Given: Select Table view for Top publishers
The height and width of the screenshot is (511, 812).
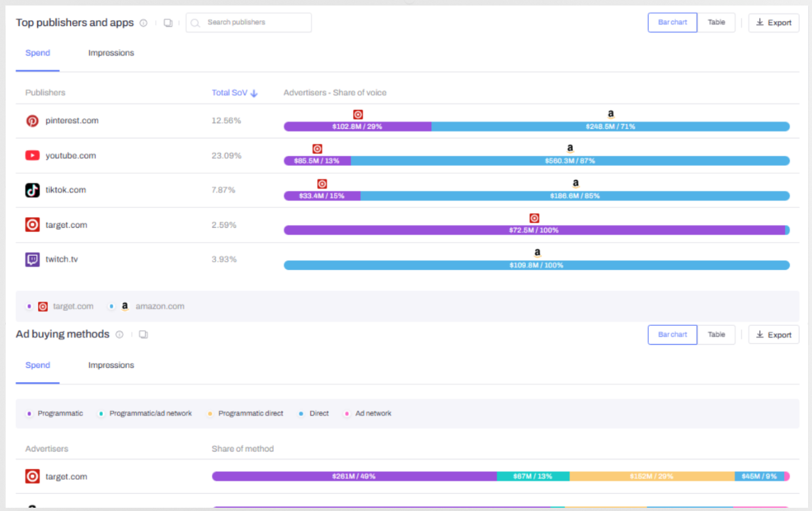Looking at the screenshot, I should 716,23.
